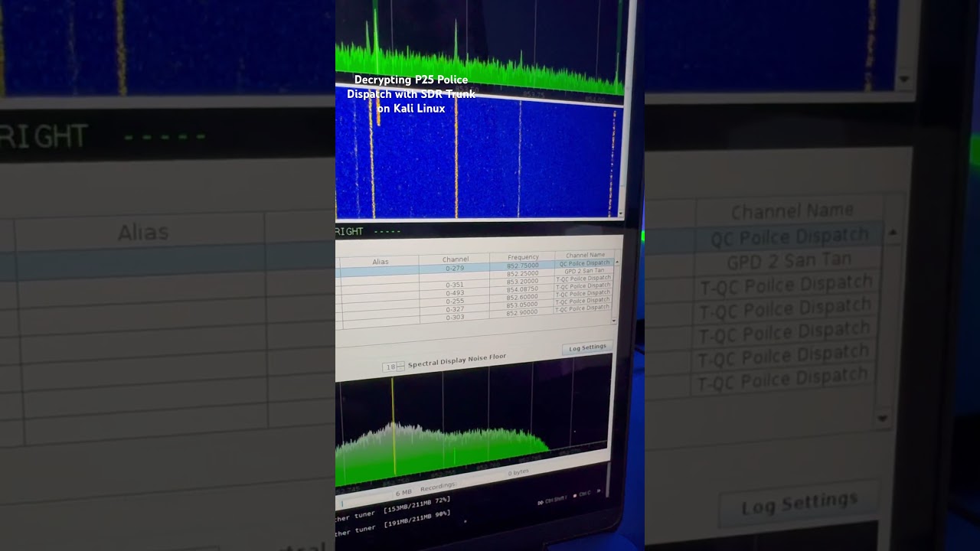
Task: Click the 853.20000 frequency cell
Action: (x=522, y=281)
